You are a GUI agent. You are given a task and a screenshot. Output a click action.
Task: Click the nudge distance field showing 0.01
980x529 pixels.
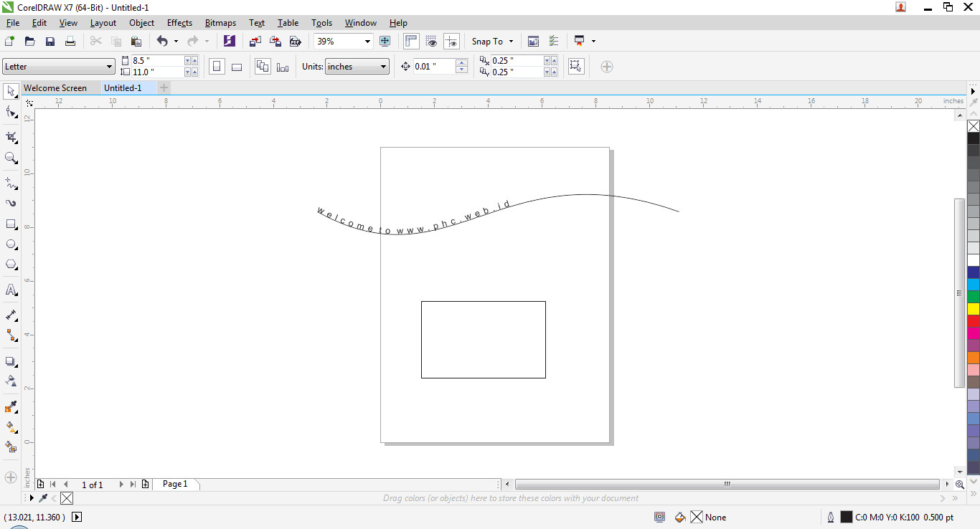pos(434,67)
